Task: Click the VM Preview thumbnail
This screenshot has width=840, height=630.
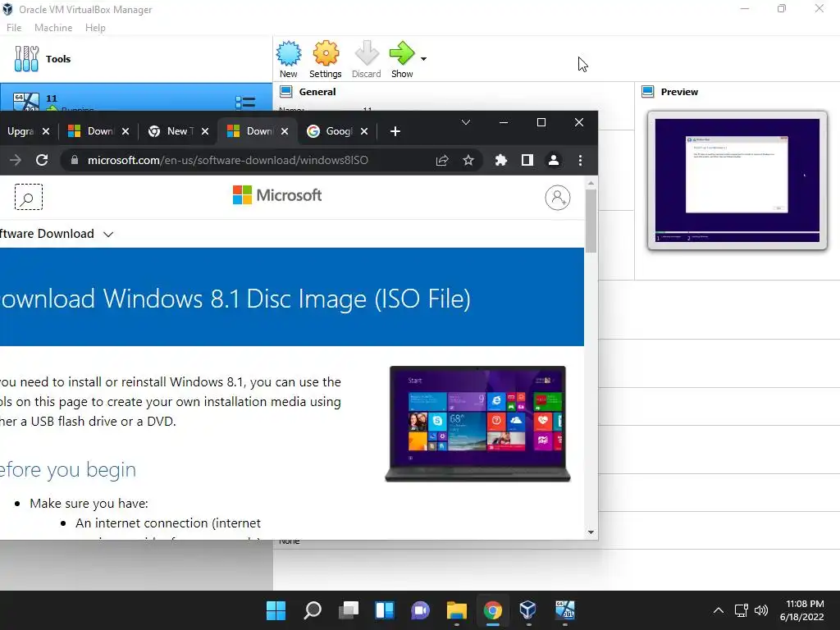Action: tap(737, 180)
